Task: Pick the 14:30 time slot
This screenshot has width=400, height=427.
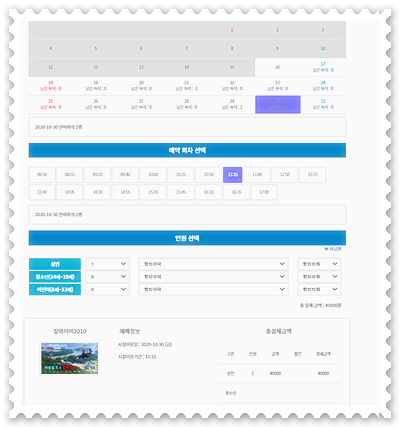Action: click(97, 192)
